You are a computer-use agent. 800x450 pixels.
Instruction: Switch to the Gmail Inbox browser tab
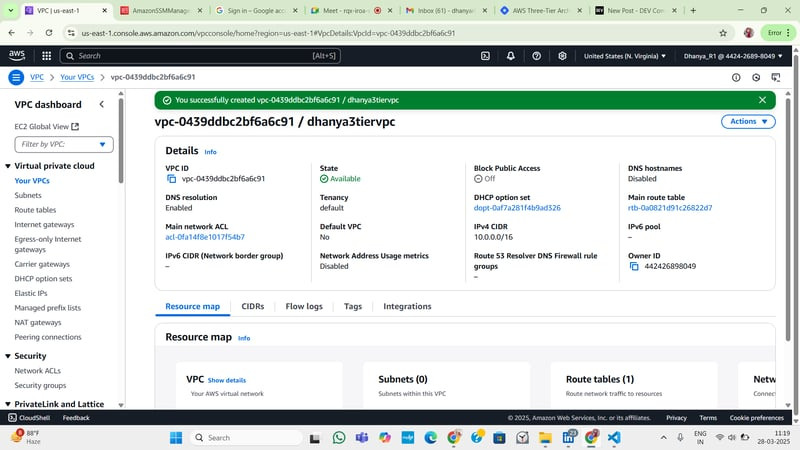[445, 10]
